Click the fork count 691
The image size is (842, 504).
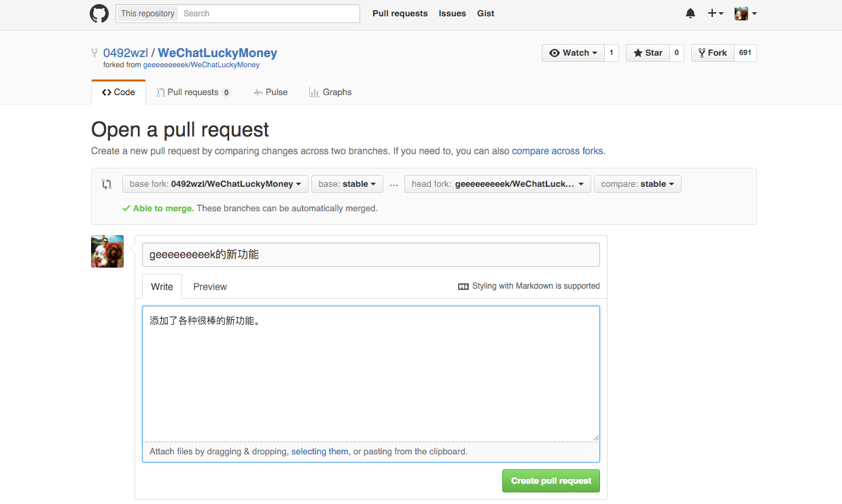[745, 53]
